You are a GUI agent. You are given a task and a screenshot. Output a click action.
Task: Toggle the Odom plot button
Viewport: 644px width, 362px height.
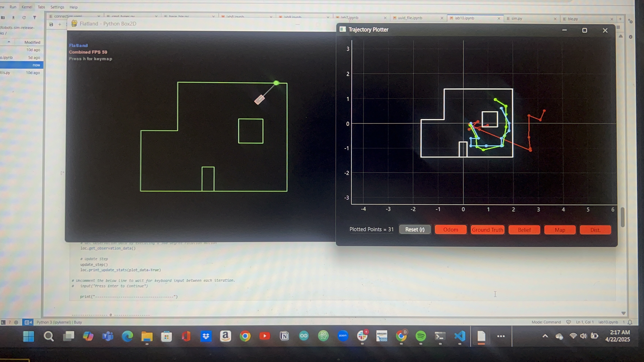coord(450,230)
